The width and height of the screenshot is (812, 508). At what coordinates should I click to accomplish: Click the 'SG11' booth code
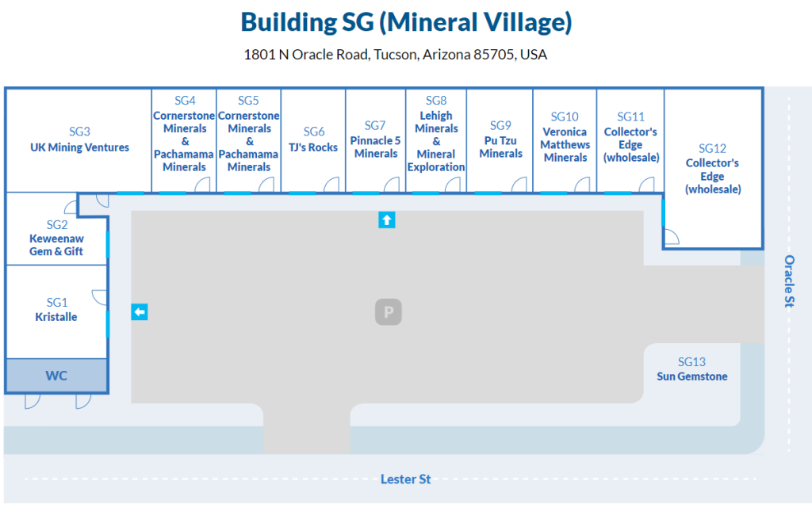630,116
